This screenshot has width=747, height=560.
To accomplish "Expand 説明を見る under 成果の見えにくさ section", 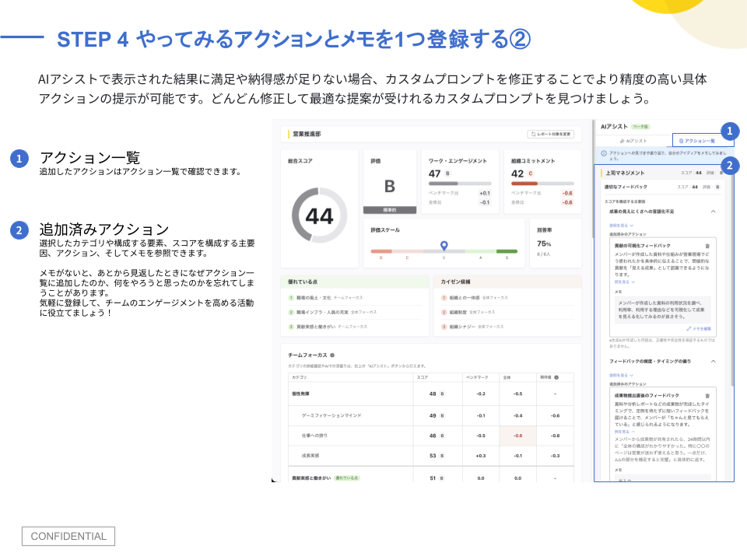I will click(x=621, y=226).
